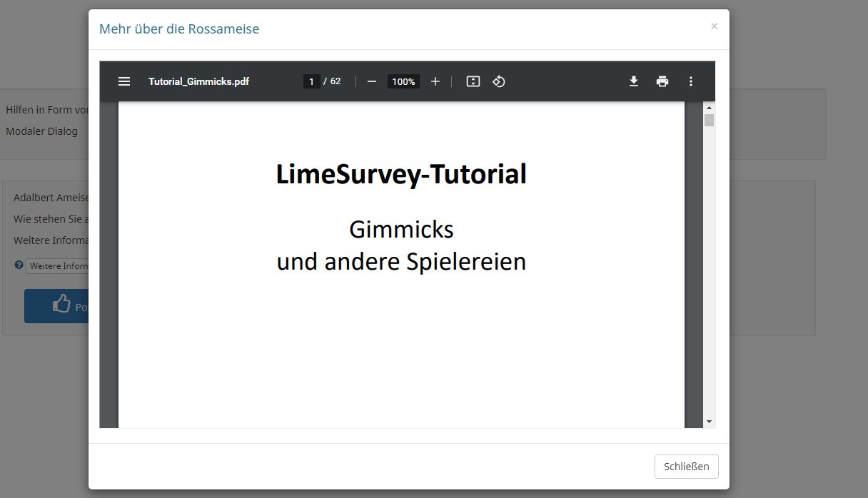Zoom out of the PDF document
This screenshot has width=868, height=498.
pyautogui.click(x=371, y=81)
